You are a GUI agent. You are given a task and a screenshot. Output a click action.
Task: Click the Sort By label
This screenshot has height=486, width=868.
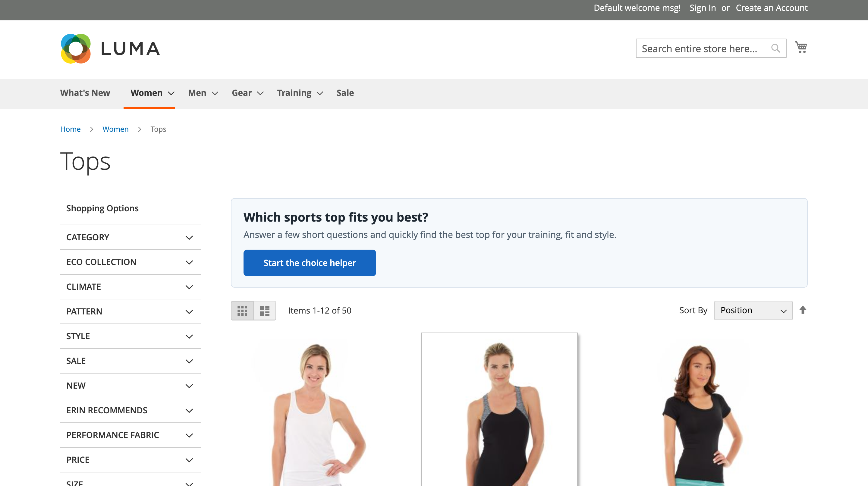pos(693,311)
